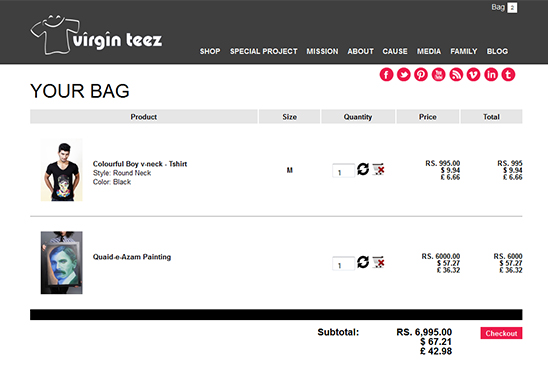Navigate to ABOUT page

pos(360,51)
